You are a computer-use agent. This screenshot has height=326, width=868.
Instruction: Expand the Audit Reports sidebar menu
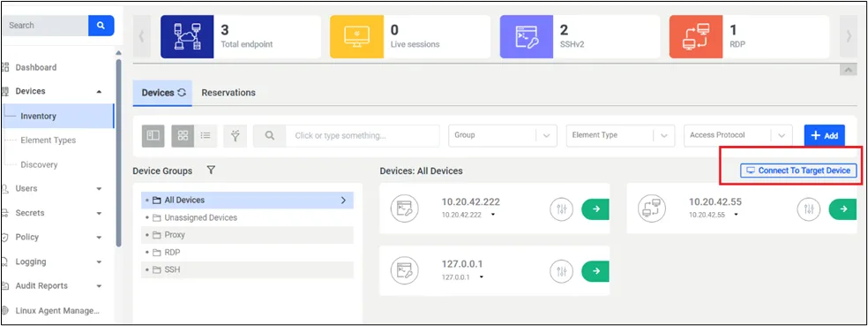point(99,286)
